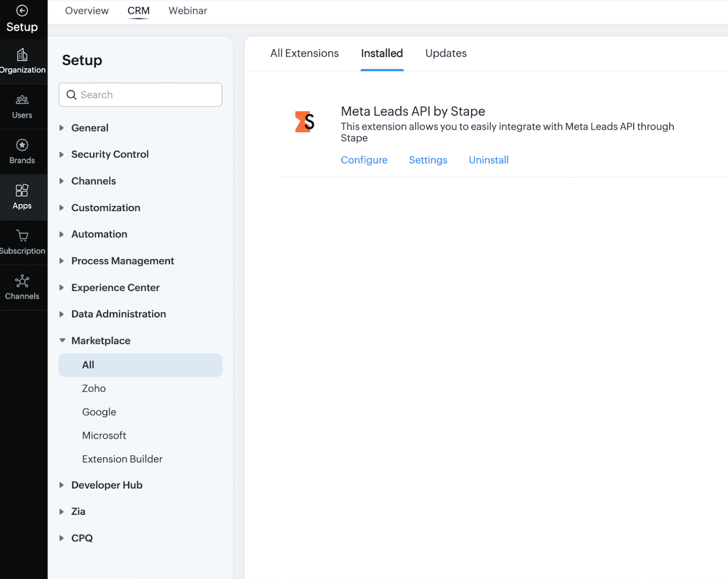728x579 pixels.
Task: Expand the Channels tree arrow
Action: 61,181
